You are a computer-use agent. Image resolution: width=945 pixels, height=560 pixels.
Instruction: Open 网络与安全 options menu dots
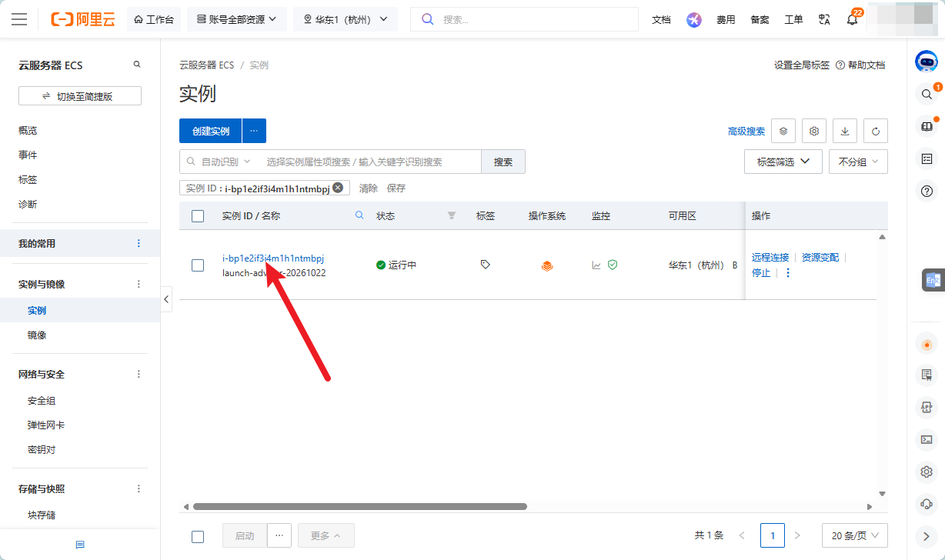pos(139,374)
